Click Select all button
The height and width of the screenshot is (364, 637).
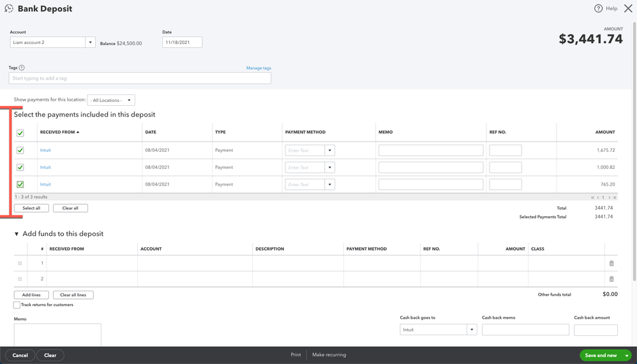coord(31,208)
